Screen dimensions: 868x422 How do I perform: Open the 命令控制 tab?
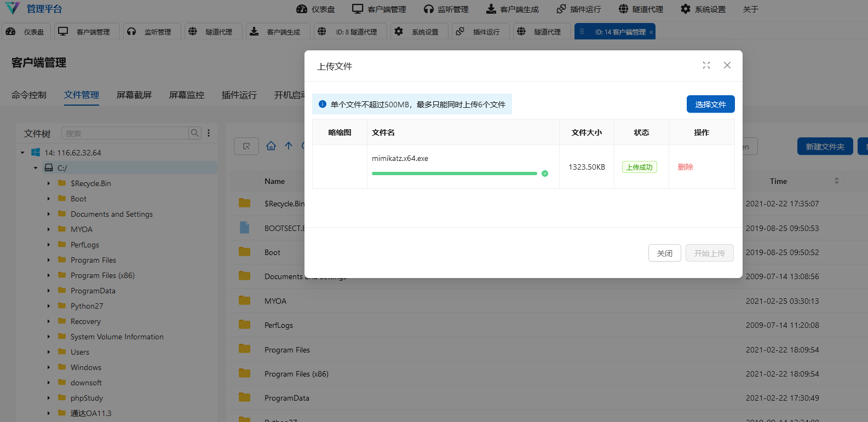(x=29, y=95)
